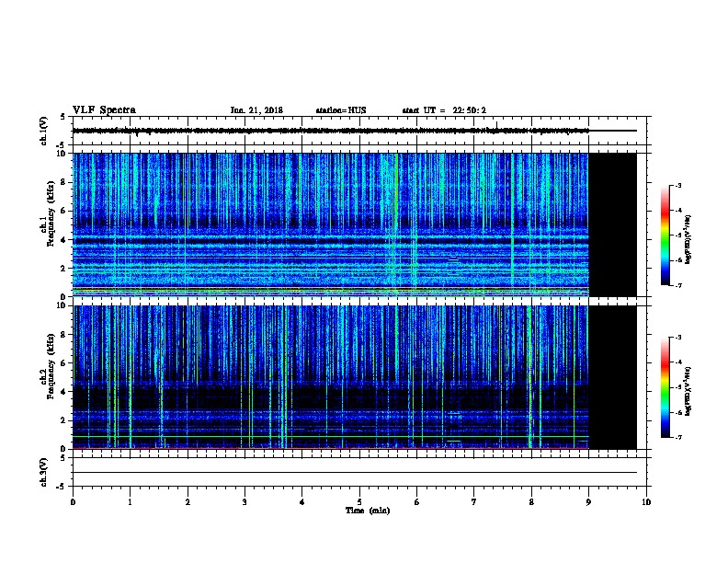Click the "ch.3(V)" axis label
Screen dimensions: 728x563
pyautogui.click(x=43, y=472)
